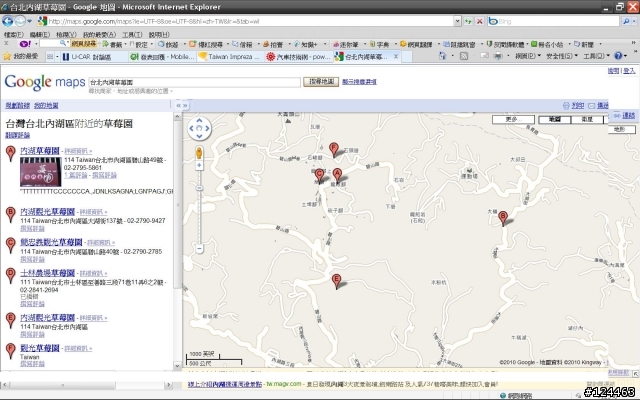Open the back/forward recent pages dropdown arrow
Viewport: 640px width, 400px height.
click(29, 21)
